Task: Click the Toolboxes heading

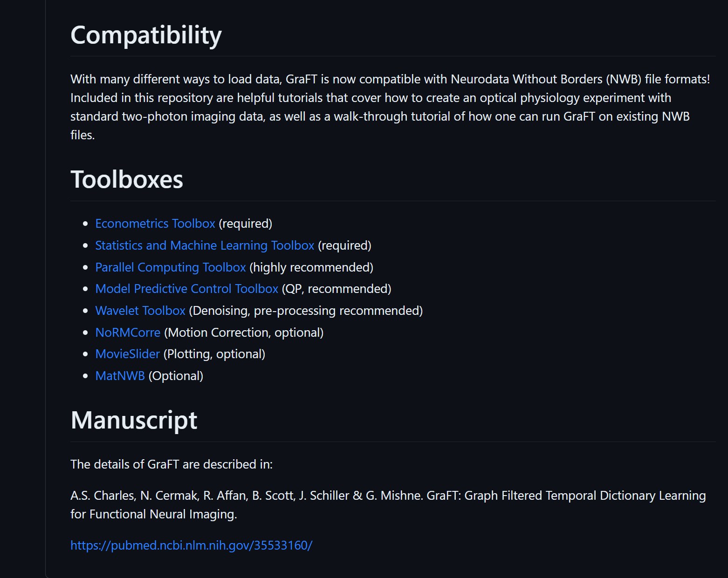Action: 127,179
